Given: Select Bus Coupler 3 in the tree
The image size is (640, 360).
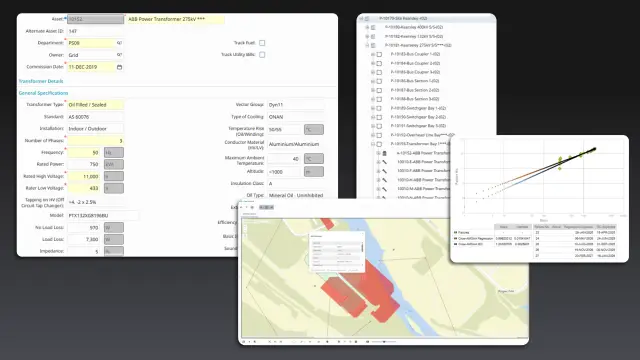Looking at the screenshot, I should pos(415,72).
